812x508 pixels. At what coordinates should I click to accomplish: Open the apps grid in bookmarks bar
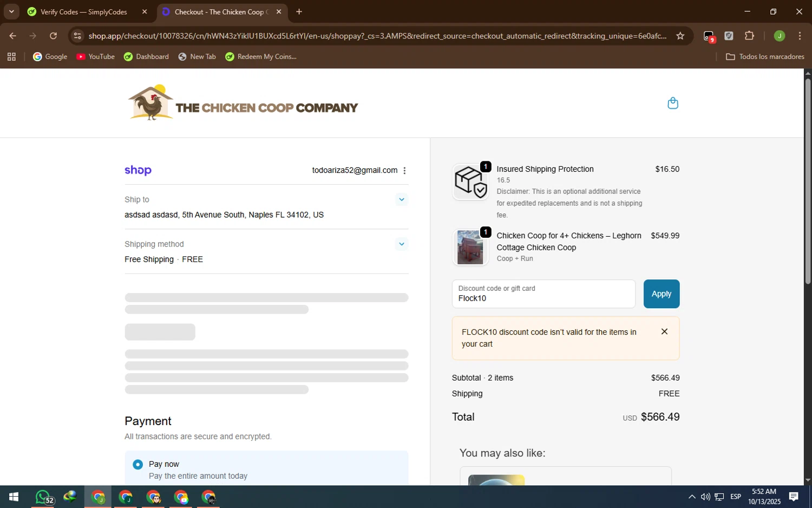tap(12, 57)
